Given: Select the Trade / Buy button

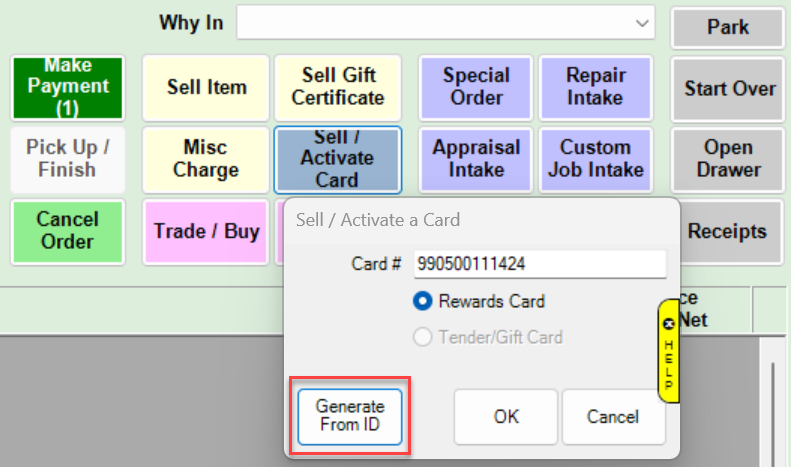Looking at the screenshot, I should (206, 231).
